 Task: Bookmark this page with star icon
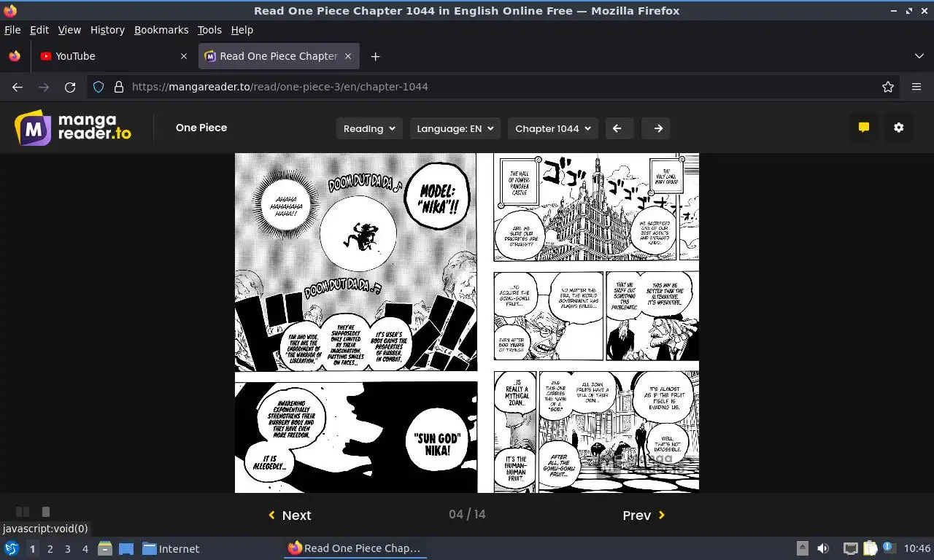click(888, 87)
